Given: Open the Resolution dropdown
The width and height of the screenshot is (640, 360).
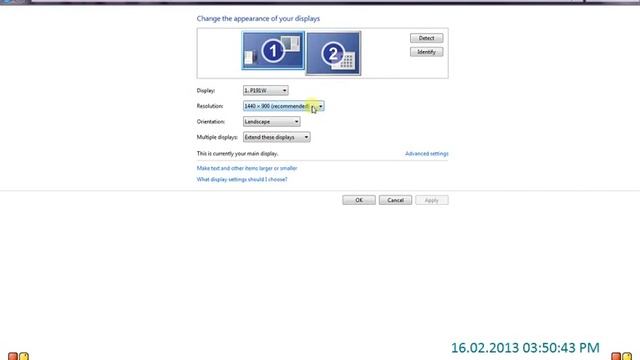Looking at the screenshot, I should coord(284,106).
